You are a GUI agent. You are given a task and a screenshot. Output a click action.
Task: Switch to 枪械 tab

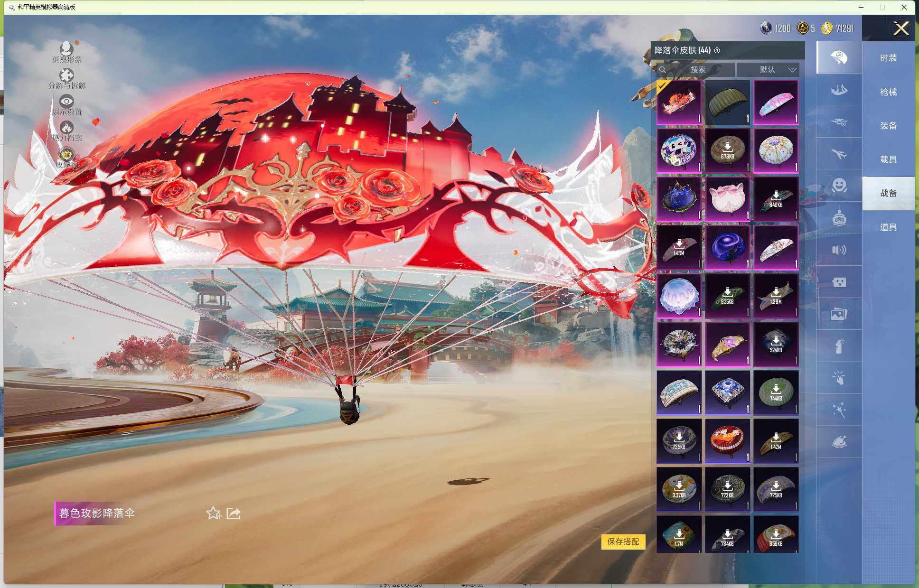point(888,92)
